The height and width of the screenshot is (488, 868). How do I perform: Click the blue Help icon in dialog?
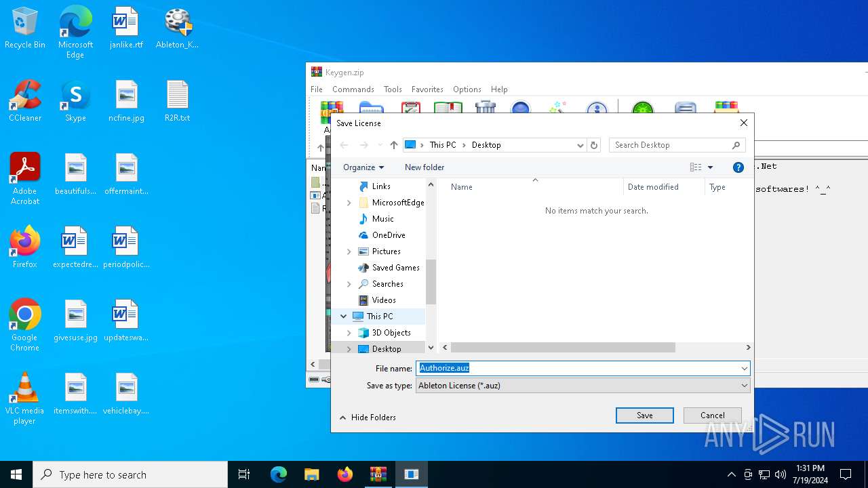click(x=738, y=167)
